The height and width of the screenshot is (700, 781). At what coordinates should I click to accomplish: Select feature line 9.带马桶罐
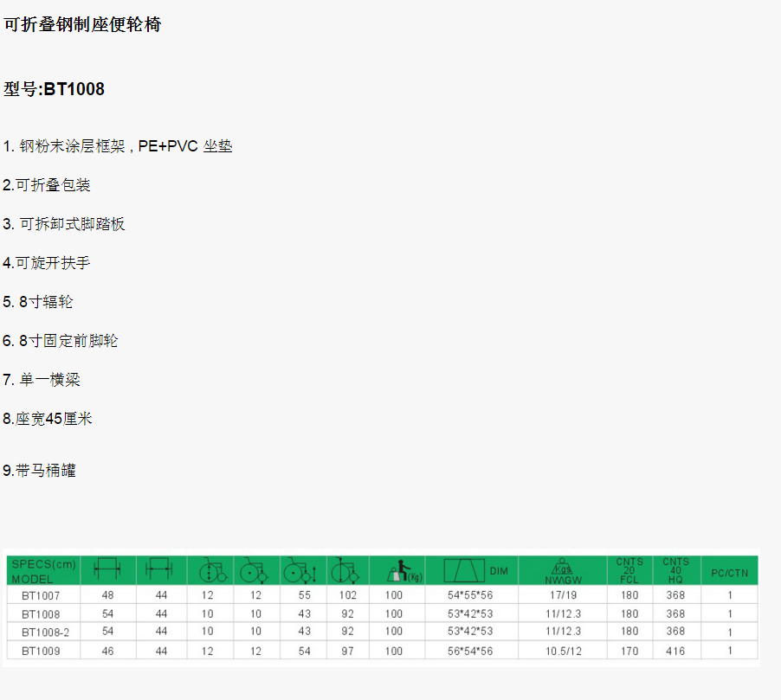(39, 471)
